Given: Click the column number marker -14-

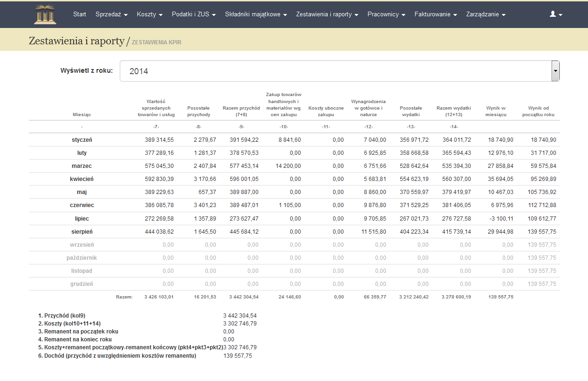Looking at the screenshot, I should pos(453,127).
